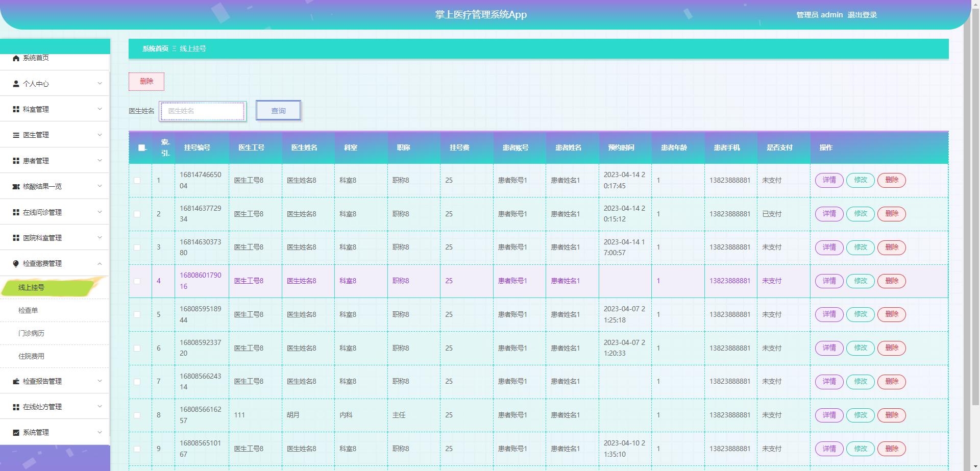Click 修改 for row 8

861,415
